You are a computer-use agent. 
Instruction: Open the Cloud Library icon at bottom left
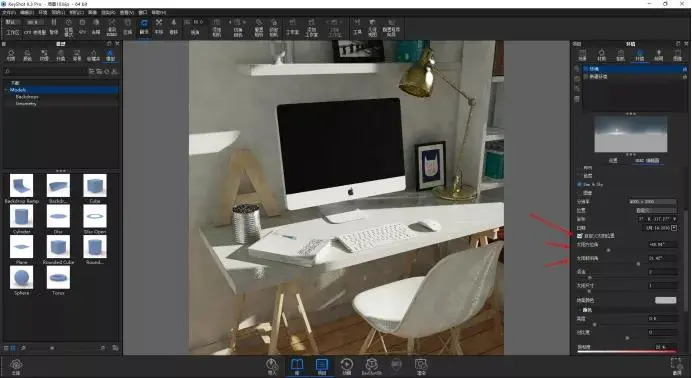coord(16,366)
